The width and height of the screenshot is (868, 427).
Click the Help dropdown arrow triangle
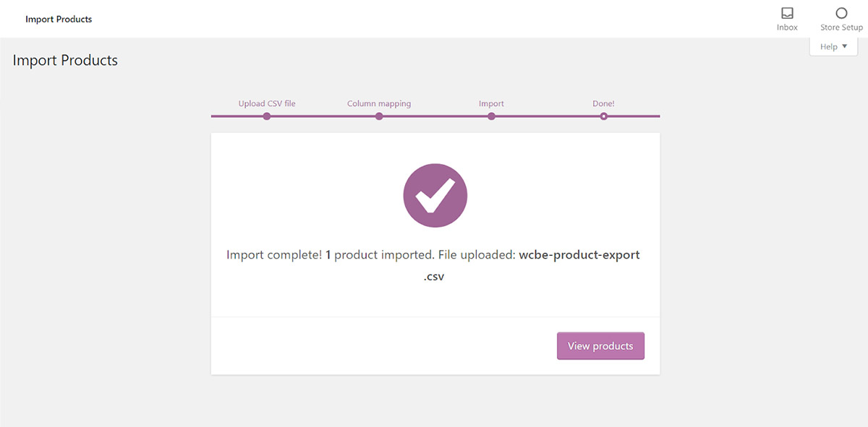click(x=845, y=46)
